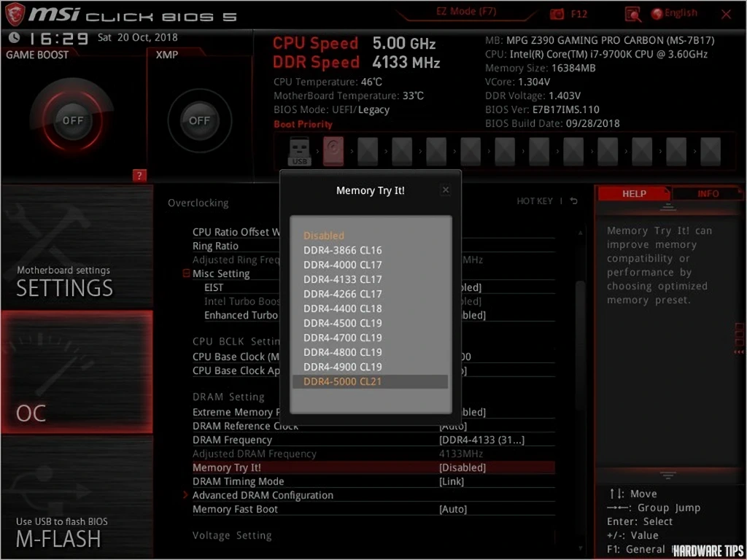Pick the DDR4-4800 CL19 preset

point(370,352)
